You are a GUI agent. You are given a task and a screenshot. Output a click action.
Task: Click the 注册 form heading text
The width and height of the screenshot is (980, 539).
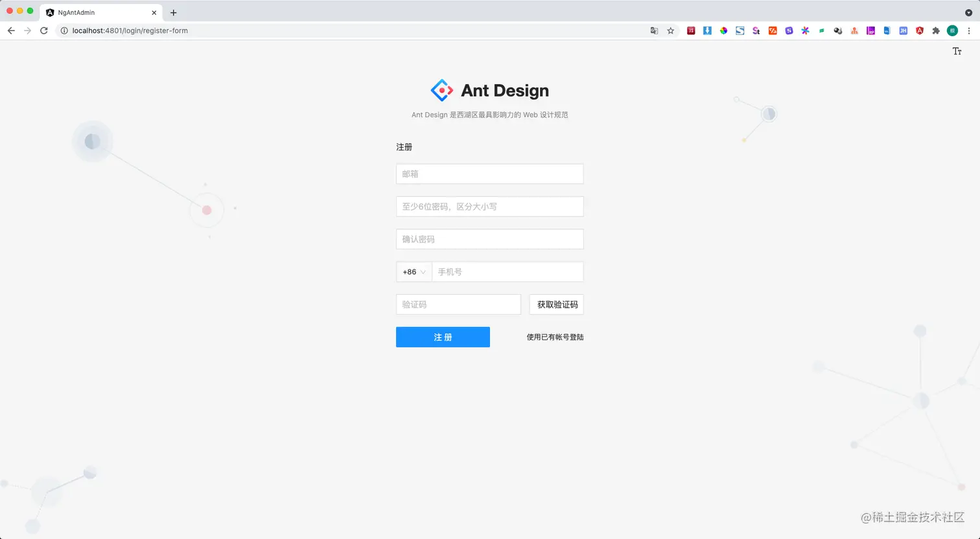(404, 147)
